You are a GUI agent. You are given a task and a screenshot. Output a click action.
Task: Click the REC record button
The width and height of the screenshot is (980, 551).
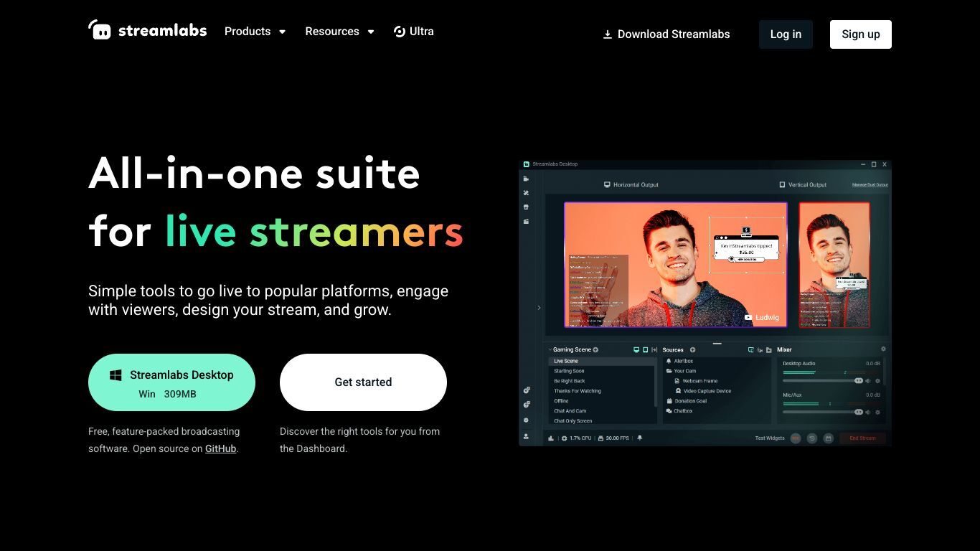pyautogui.click(x=796, y=438)
